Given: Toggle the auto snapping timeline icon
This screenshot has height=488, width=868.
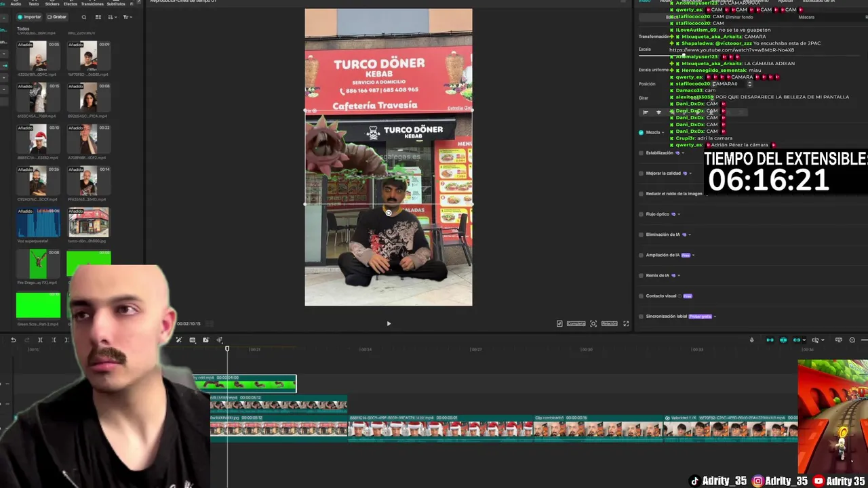Looking at the screenshot, I should pos(783,340).
